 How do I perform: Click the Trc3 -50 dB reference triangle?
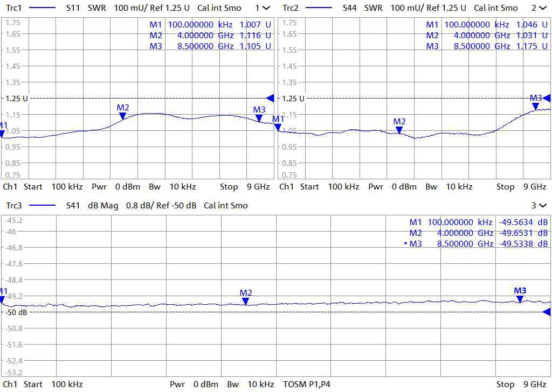pyautogui.click(x=547, y=312)
